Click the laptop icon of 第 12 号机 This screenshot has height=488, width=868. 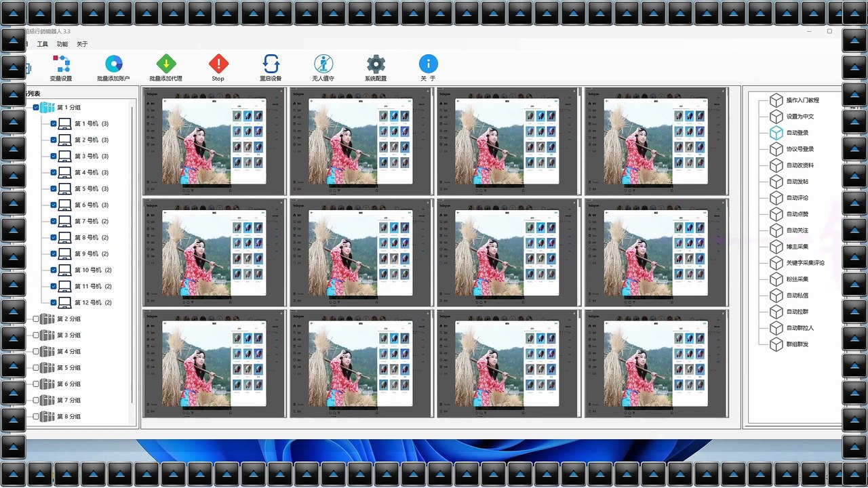[65, 303]
